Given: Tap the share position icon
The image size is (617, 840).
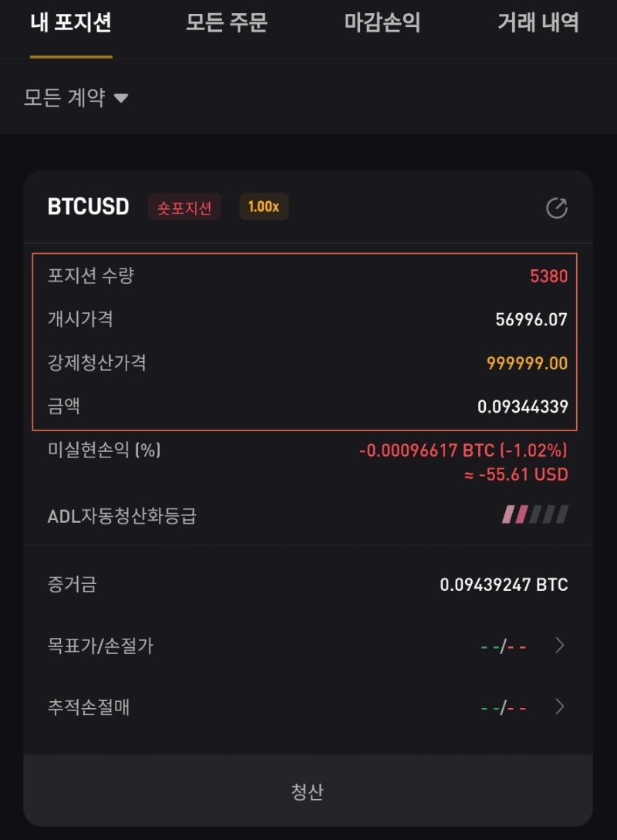Looking at the screenshot, I should coord(556,208).
